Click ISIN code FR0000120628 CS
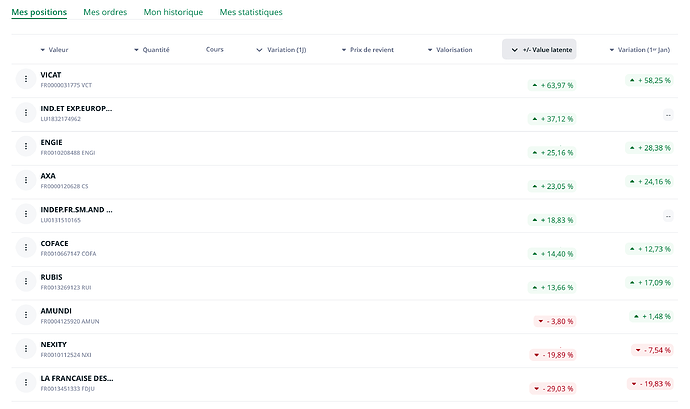 click(64, 186)
